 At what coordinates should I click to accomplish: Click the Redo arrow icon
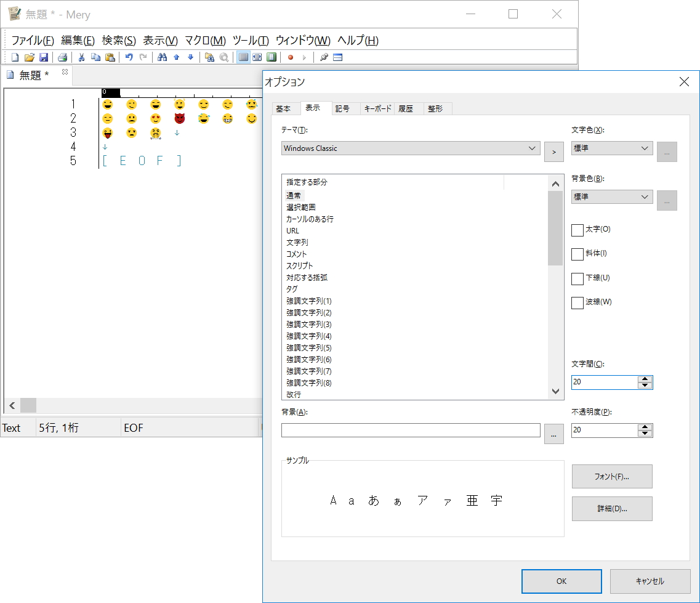click(x=143, y=57)
